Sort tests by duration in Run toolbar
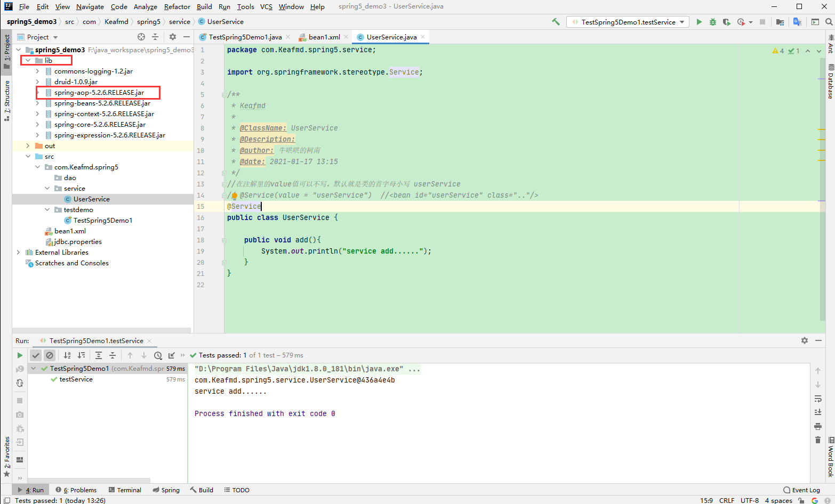Viewport: 835px width, 504px height. pyautogui.click(x=81, y=355)
